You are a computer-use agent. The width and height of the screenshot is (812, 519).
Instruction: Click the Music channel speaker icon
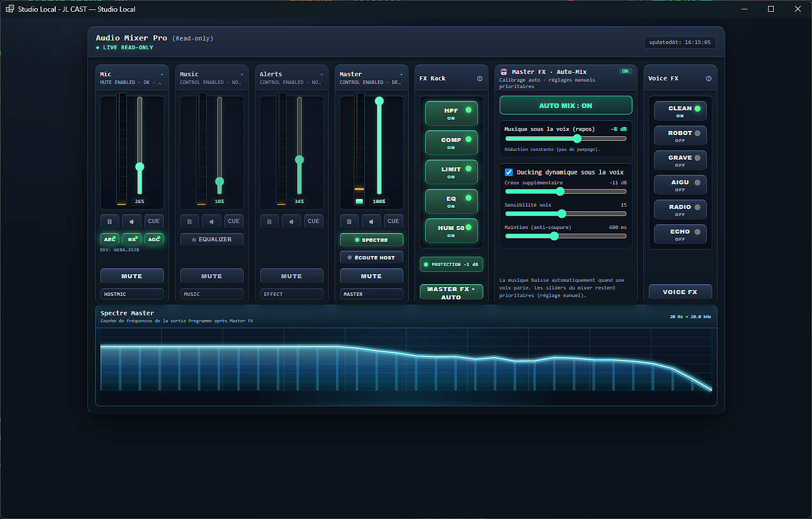coord(212,221)
